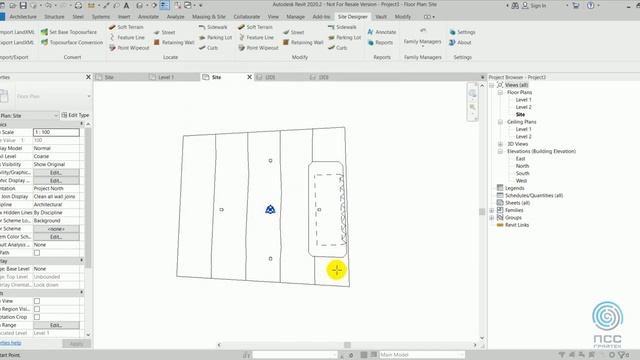Toggle Crop Region Visible checkbox
This screenshot has width=640, height=360.
click(x=37, y=309)
